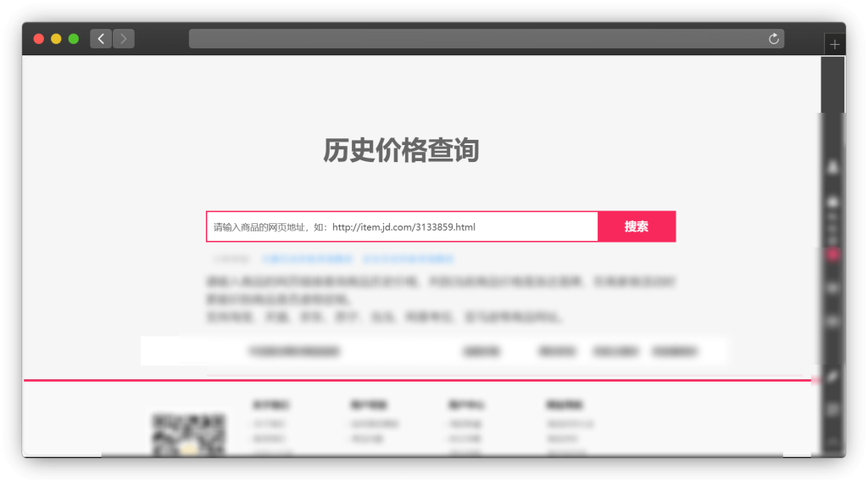868x480 pixels.
Task: Click the red 搜索 search button
Action: point(637,226)
